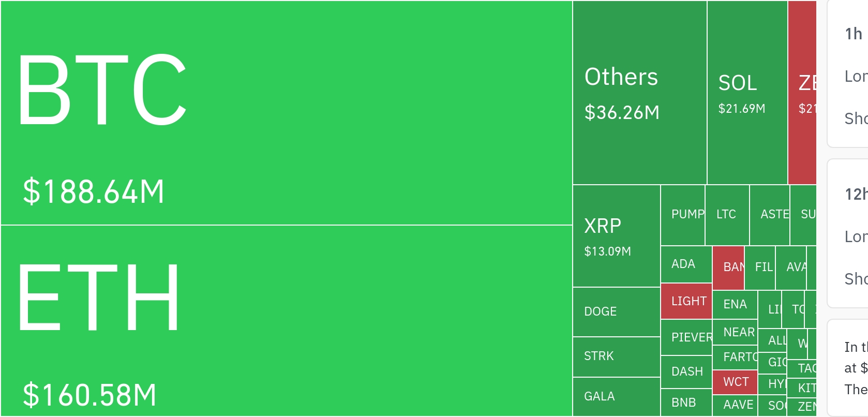868x417 pixels.
Task: Click the DASH tile
Action: [x=686, y=372]
